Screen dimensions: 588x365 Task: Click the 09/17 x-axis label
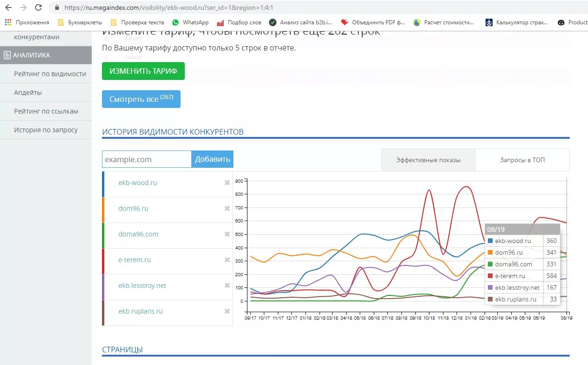pyautogui.click(x=251, y=318)
